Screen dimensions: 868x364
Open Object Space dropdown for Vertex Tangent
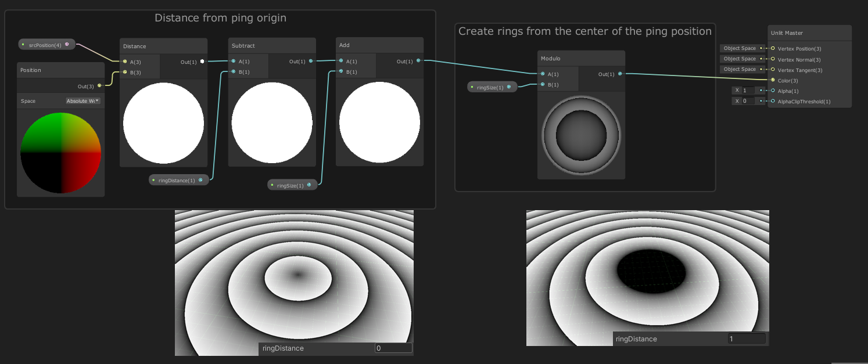coord(743,69)
